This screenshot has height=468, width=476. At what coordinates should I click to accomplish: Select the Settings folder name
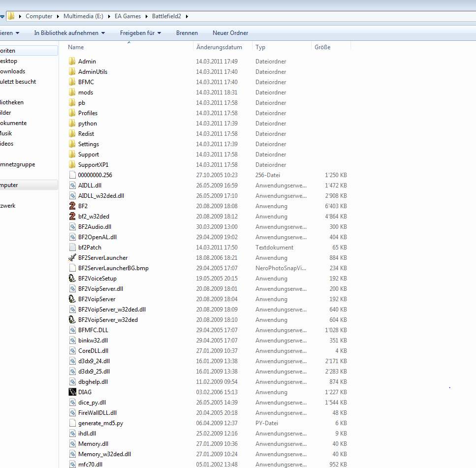88,144
